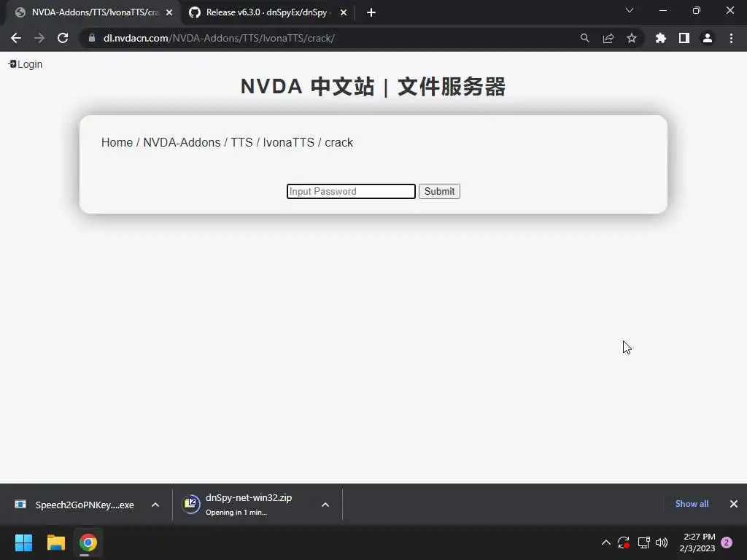Click the sync update tray icon
This screenshot has width=747, height=560.
pos(624,542)
